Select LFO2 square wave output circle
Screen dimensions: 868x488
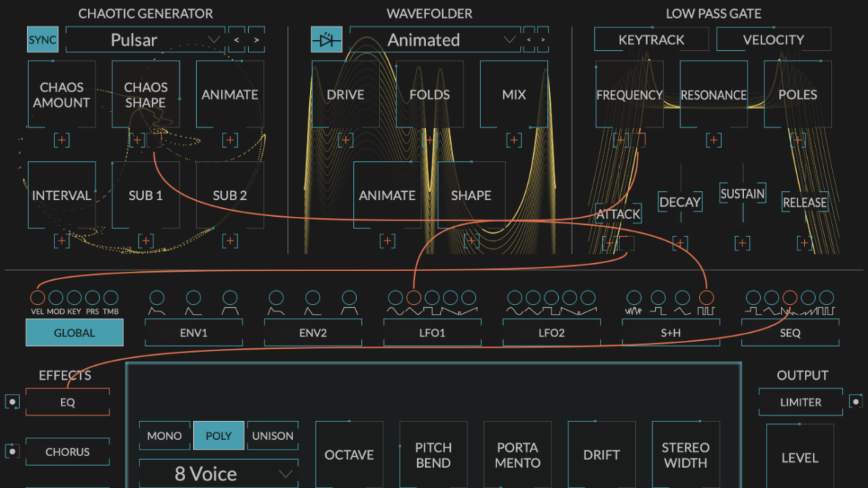point(551,297)
